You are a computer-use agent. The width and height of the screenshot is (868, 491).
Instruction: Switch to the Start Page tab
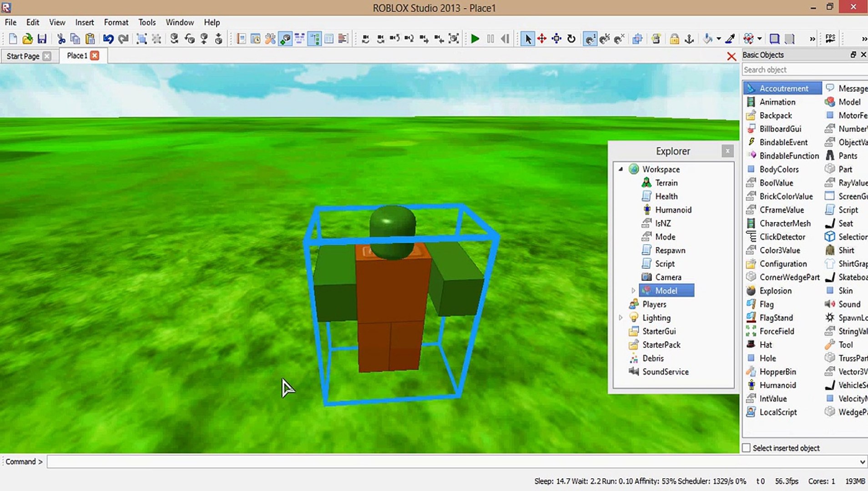23,56
